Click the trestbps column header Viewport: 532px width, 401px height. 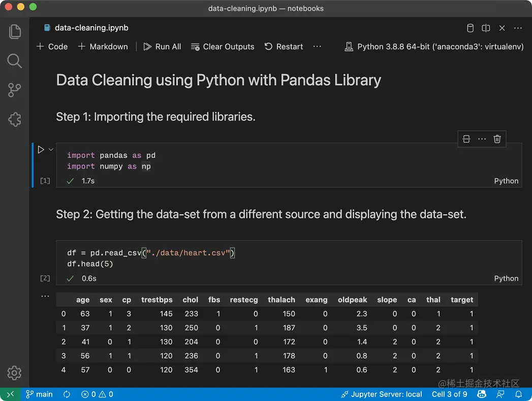pyautogui.click(x=157, y=299)
